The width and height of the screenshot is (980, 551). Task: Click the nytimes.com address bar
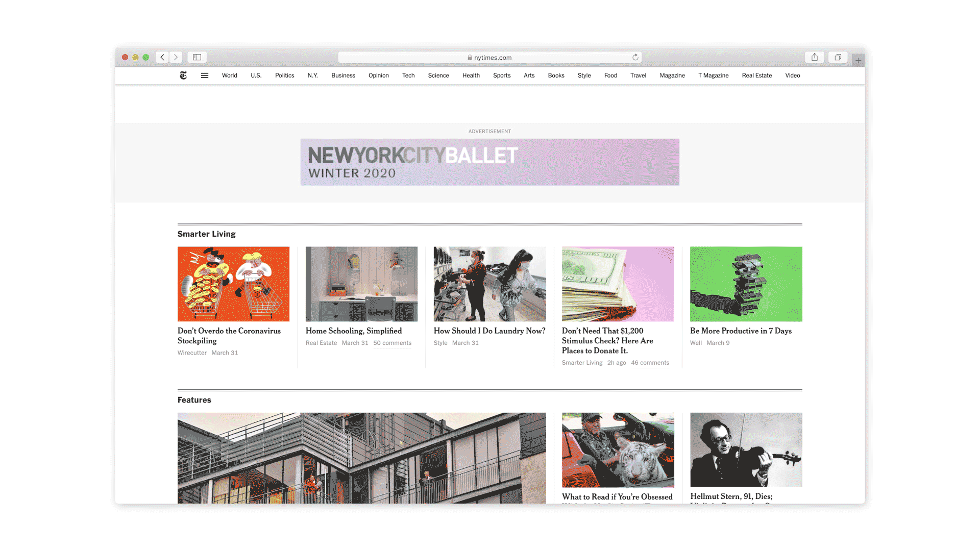pos(489,58)
